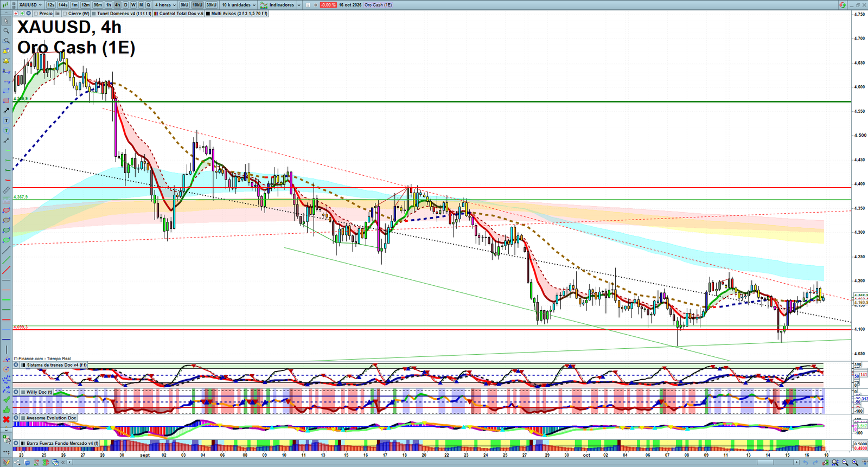Switch to the 12m timeframe
This screenshot has width=868, height=467.
[x=86, y=5]
